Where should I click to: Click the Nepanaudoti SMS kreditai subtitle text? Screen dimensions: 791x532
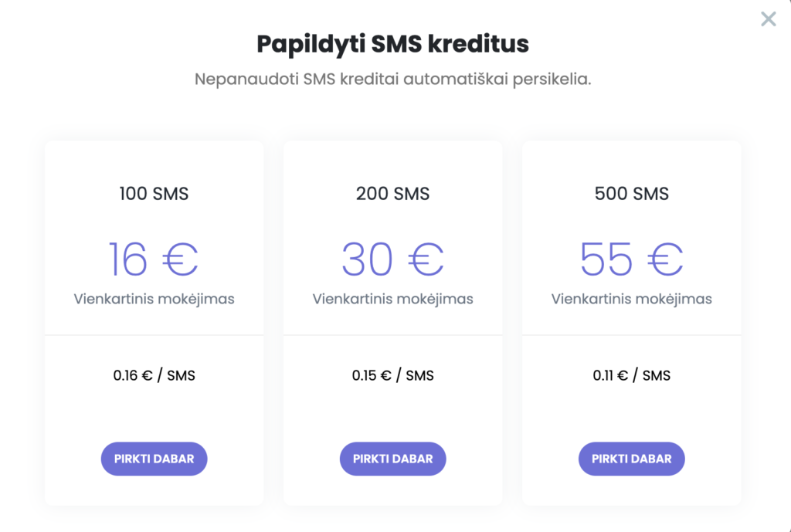392,80
